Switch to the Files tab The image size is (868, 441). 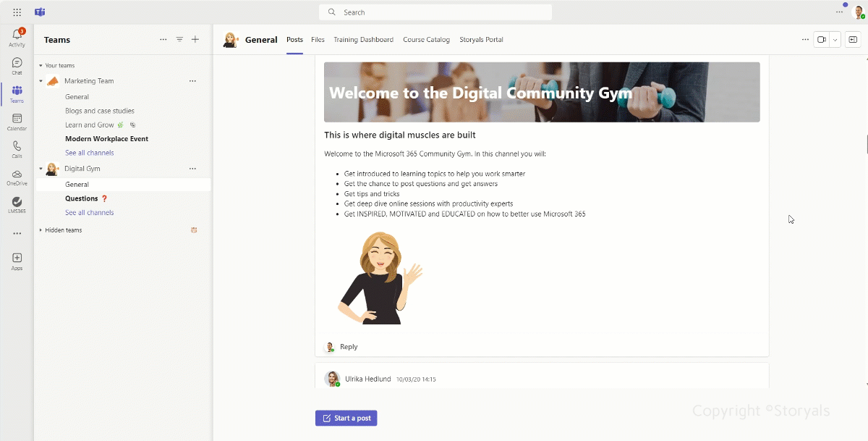318,40
